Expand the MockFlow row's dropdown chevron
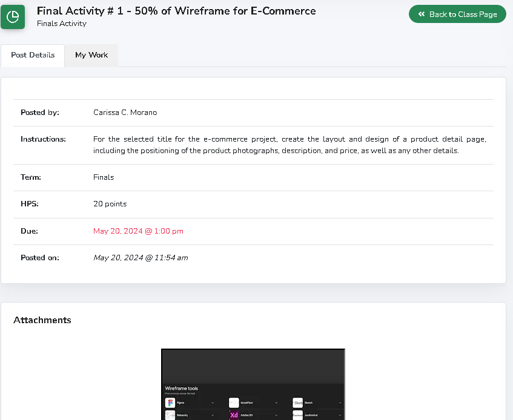 (276, 403)
